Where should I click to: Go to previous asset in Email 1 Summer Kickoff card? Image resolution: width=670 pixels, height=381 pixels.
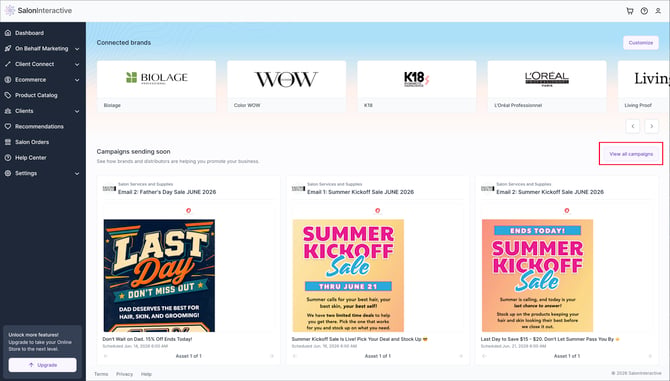(295, 356)
